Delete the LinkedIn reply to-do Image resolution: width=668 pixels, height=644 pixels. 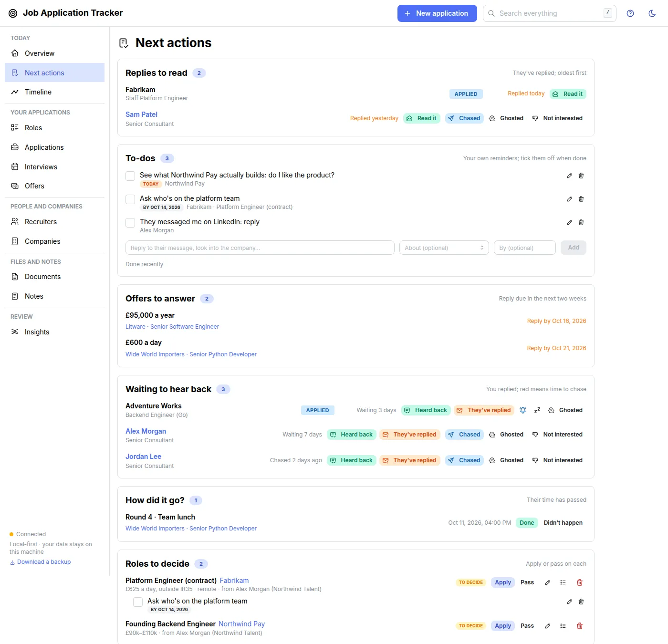pyautogui.click(x=581, y=222)
